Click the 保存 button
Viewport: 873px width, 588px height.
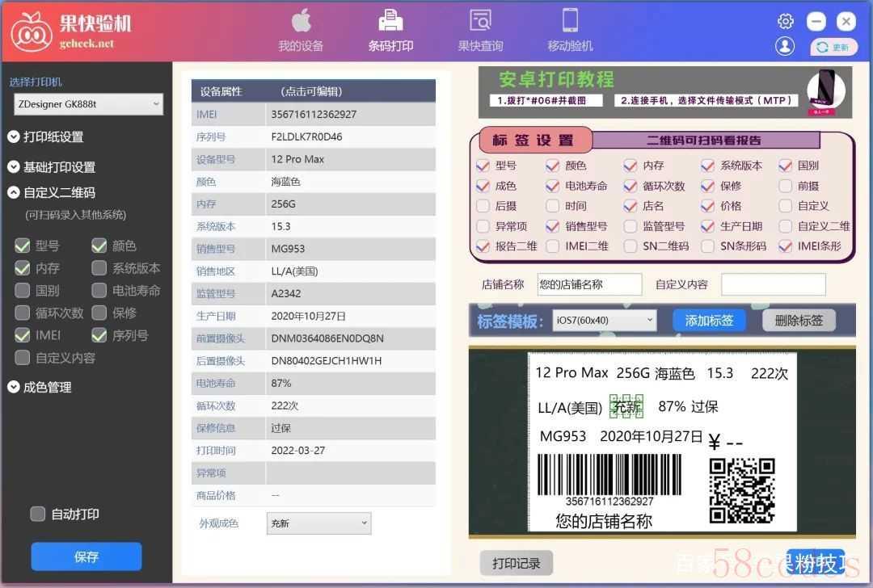[86, 556]
